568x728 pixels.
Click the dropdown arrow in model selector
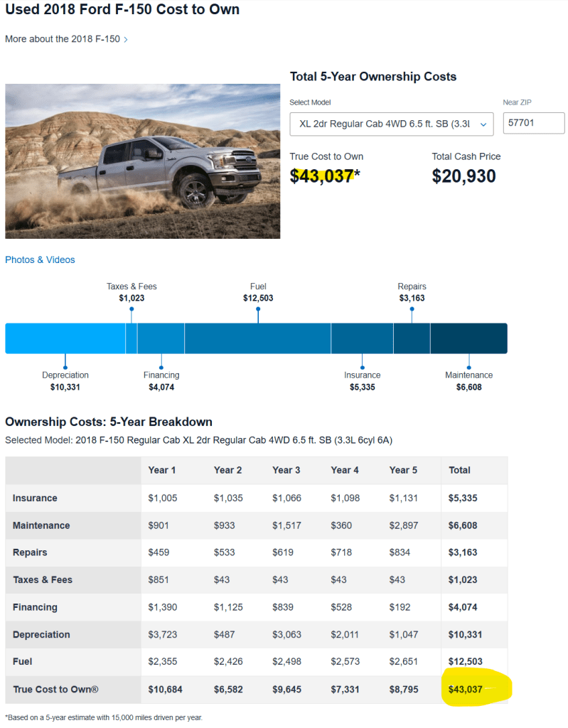coord(483,124)
